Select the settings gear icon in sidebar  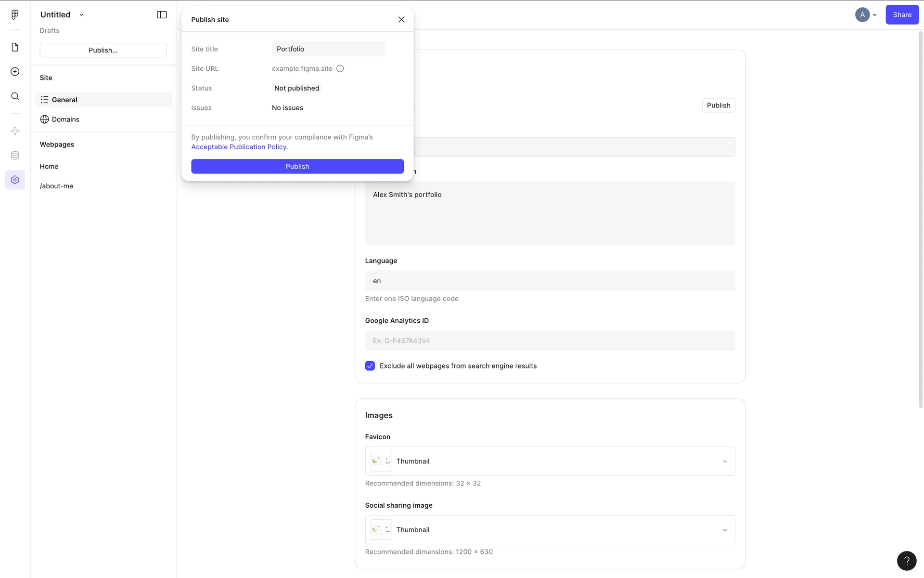[x=15, y=180]
